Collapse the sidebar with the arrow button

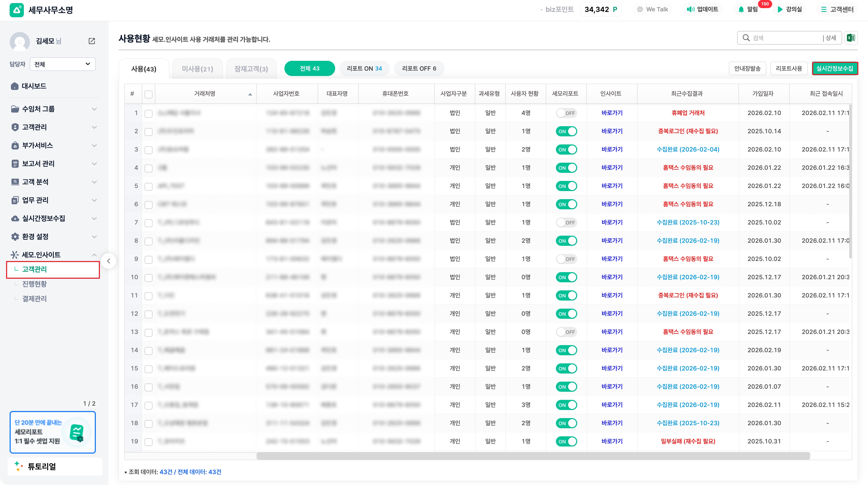(x=108, y=261)
